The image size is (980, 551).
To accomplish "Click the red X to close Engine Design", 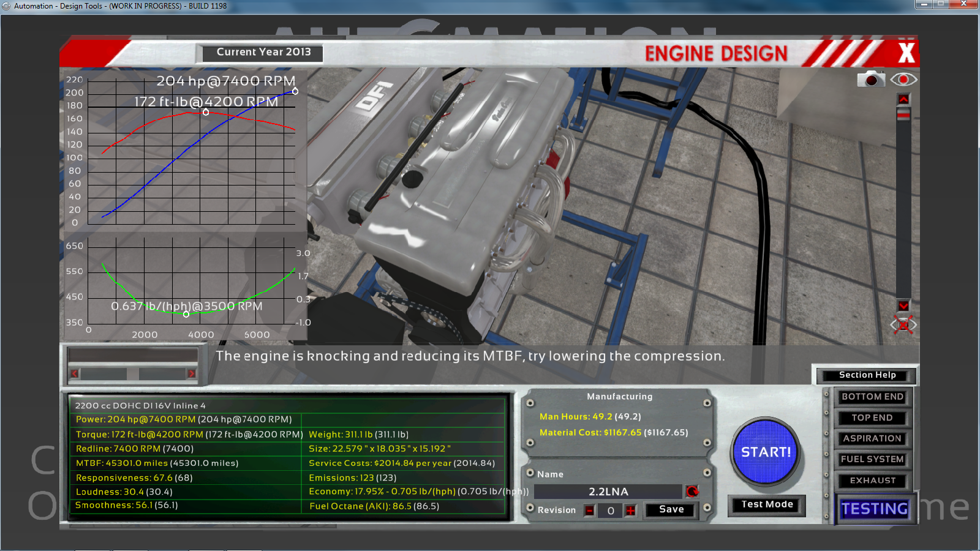I will click(906, 53).
